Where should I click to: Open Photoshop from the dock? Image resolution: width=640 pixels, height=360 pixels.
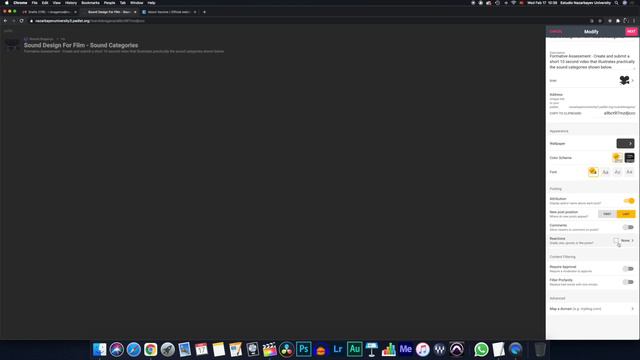coord(304,349)
